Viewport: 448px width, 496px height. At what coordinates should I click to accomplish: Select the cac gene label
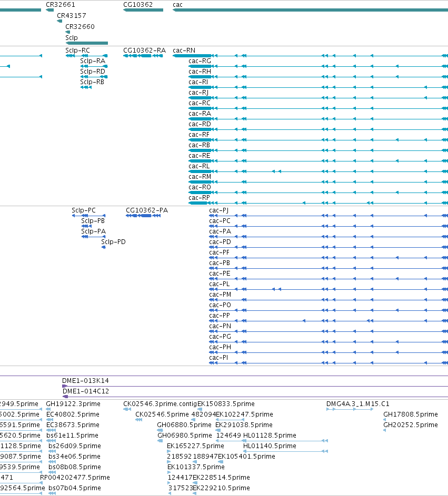coord(177,5)
